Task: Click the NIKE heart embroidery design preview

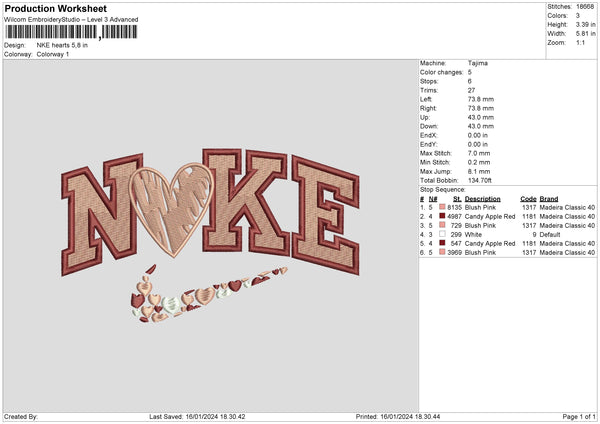Action: (x=210, y=235)
